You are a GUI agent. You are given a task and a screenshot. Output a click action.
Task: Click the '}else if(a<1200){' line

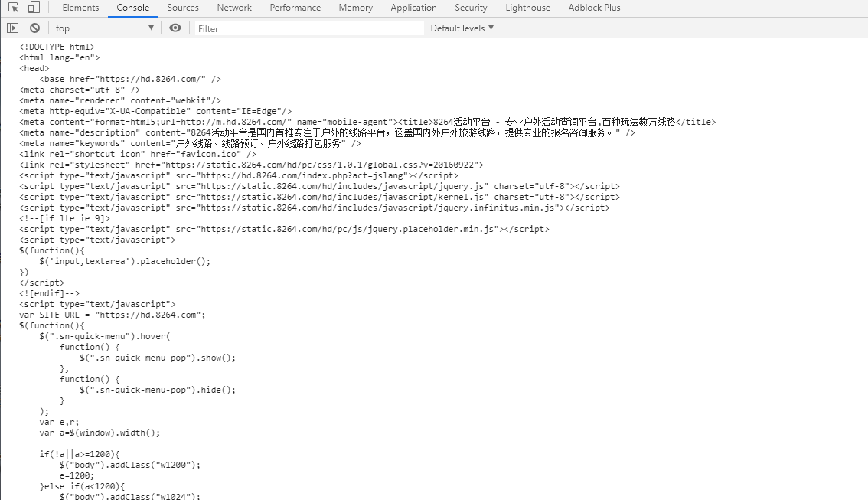pyautogui.click(x=82, y=487)
